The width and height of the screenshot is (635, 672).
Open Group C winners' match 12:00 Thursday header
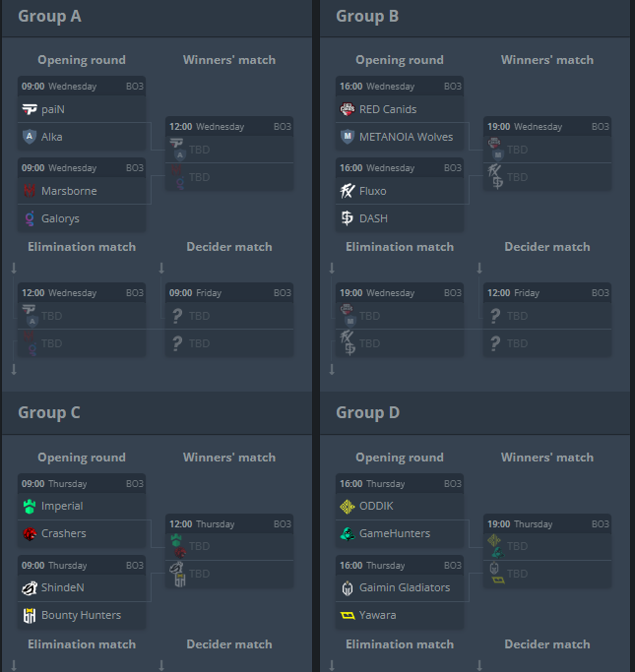[229, 524]
